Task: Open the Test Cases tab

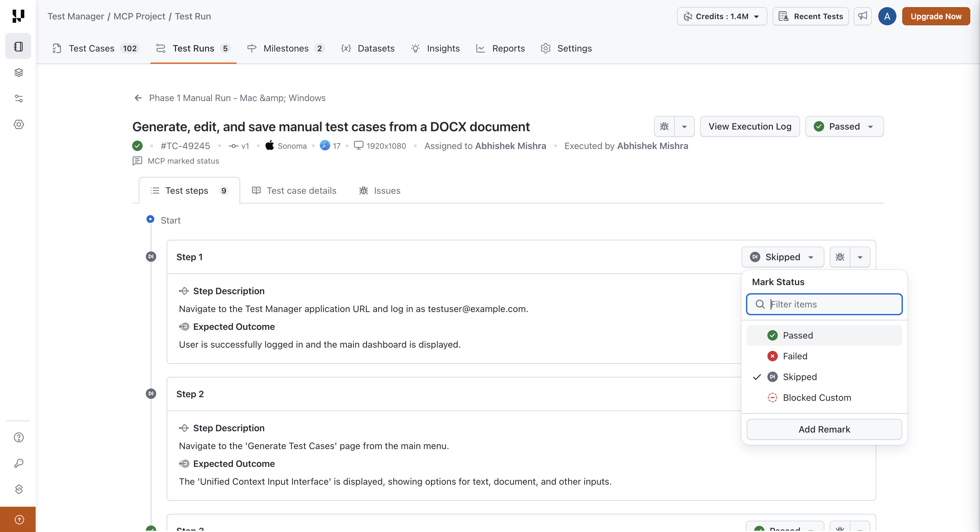Action: tap(96, 48)
